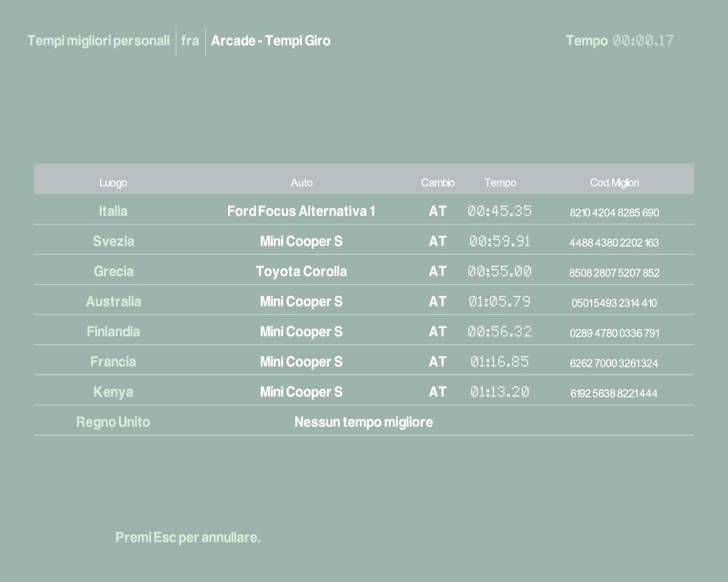Screen dimensions: 728x582
Task: Click the Luogo column header
Action: pos(113,182)
